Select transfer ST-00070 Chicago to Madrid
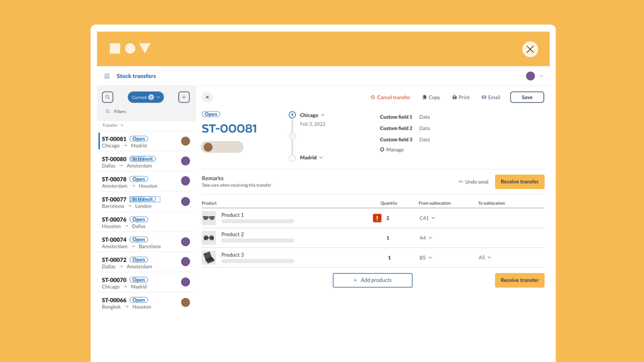Image resolution: width=644 pixels, height=362 pixels. coord(146,283)
